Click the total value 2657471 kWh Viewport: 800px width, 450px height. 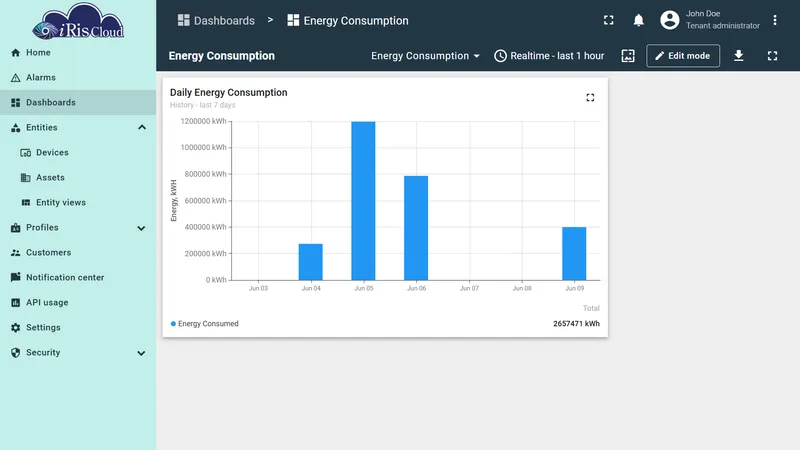coord(576,323)
